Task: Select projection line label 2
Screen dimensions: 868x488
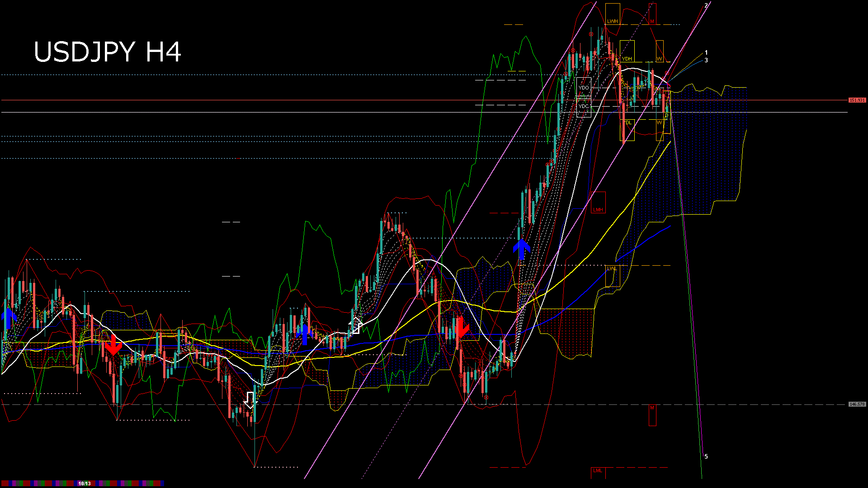Action: pyautogui.click(x=706, y=5)
